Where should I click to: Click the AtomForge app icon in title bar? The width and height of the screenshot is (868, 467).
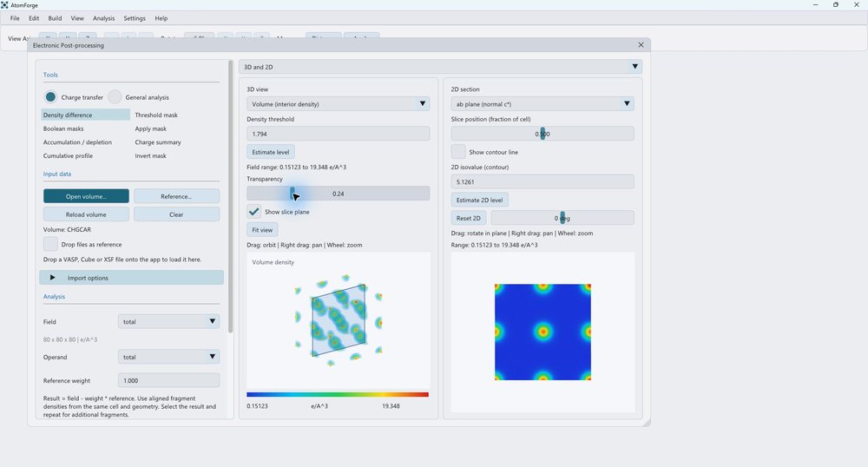click(x=4, y=5)
